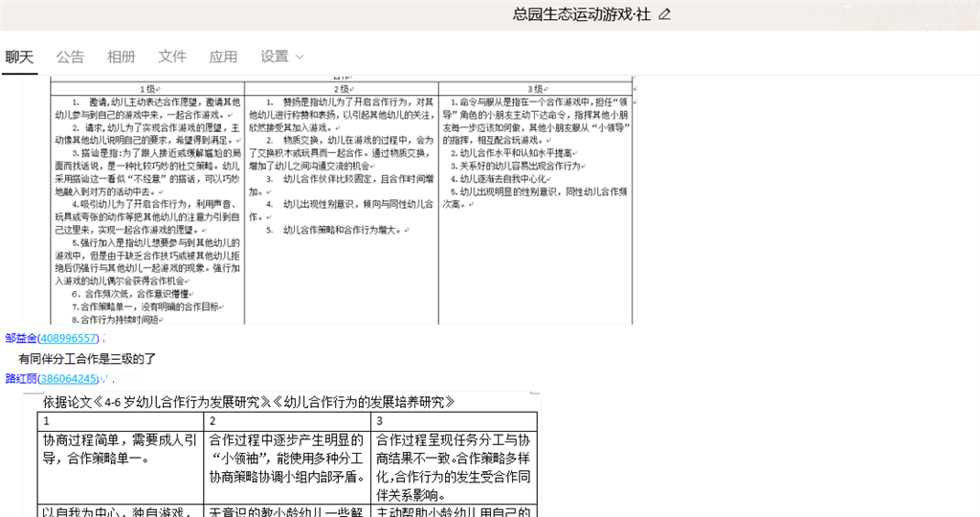Go to the 相册 tab
The width and height of the screenshot is (980, 517).
click(122, 56)
